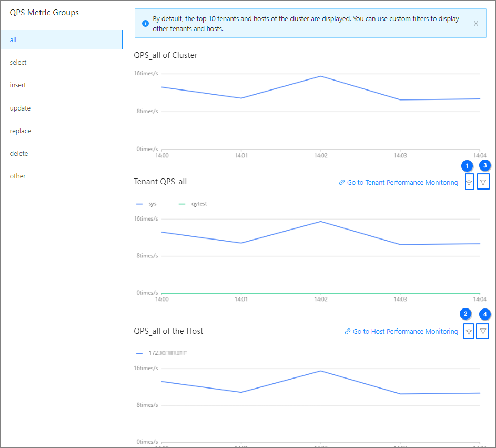Select the "other" metric group
Image resolution: width=496 pixels, height=448 pixels.
click(x=18, y=176)
